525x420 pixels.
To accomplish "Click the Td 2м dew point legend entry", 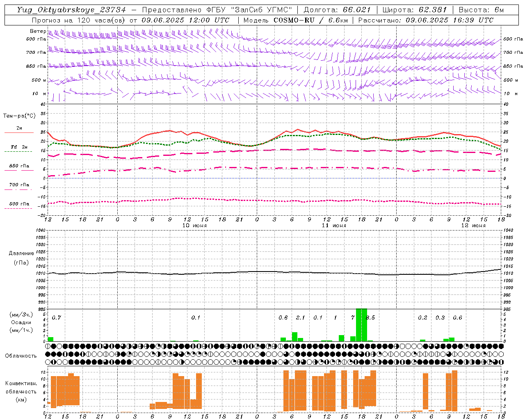I will [x=19, y=147].
